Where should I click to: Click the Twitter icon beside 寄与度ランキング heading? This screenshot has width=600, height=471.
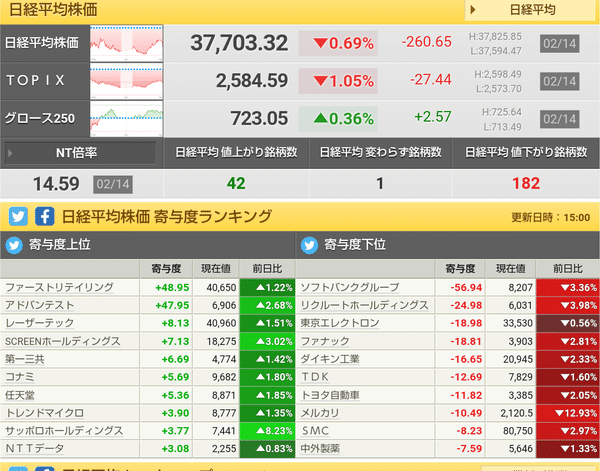[x=18, y=217]
